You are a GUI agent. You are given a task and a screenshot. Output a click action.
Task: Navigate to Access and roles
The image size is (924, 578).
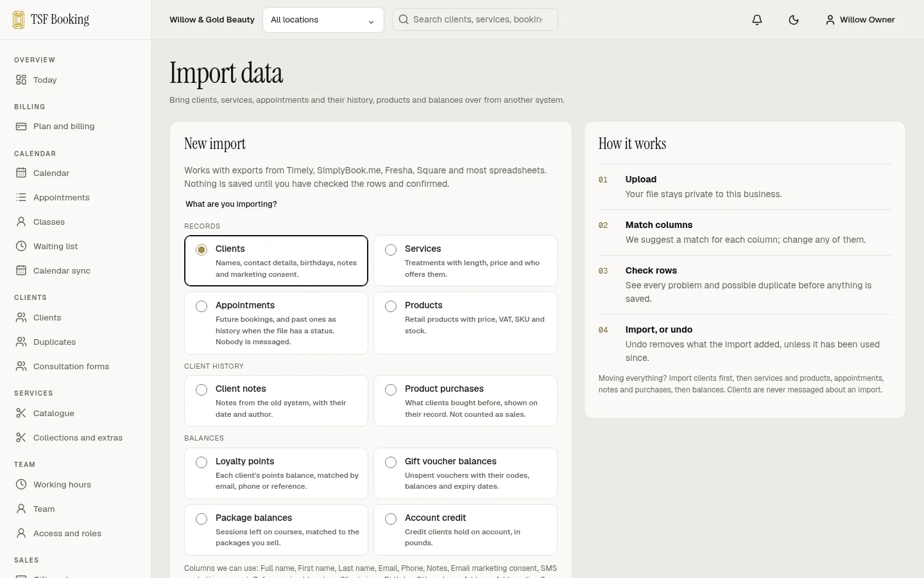67,533
